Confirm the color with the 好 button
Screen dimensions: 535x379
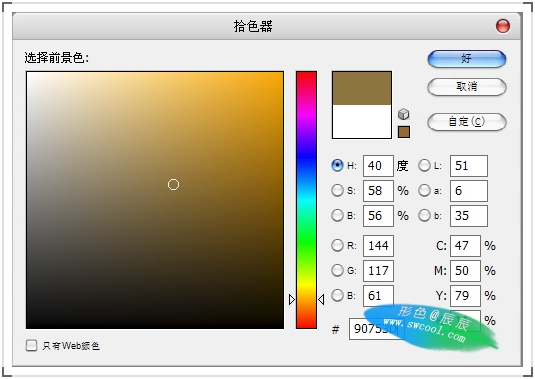(x=466, y=59)
